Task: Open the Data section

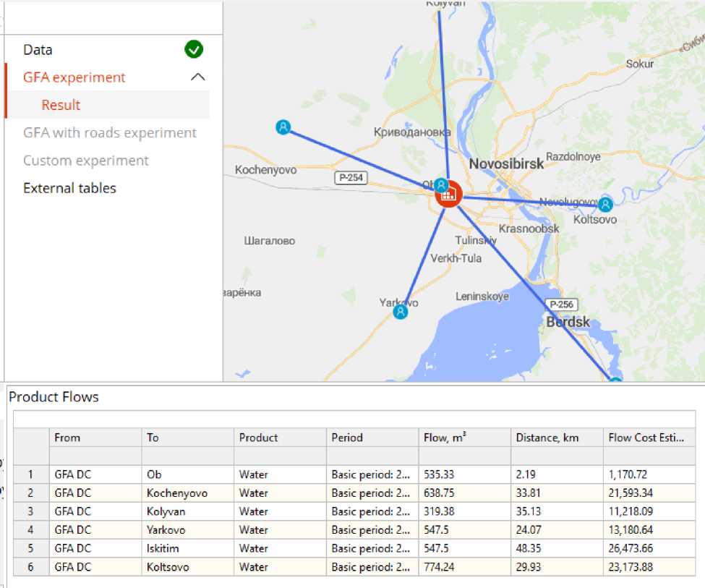Action: pos(38,50)
